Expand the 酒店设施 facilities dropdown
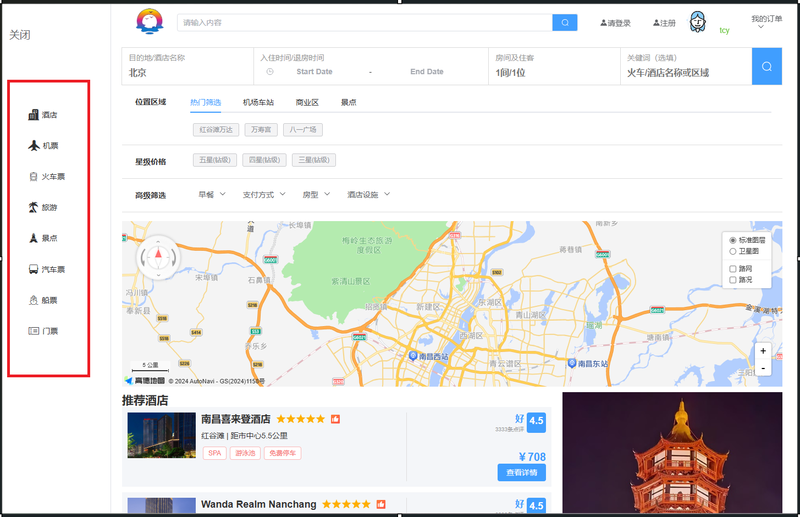 pyautogui.click(x=368, y=194)
